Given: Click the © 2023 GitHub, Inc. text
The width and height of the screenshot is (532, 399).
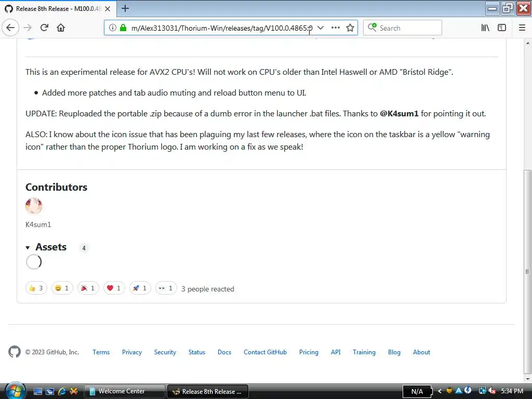Looking at the screenshot, I should click(52, 352).
